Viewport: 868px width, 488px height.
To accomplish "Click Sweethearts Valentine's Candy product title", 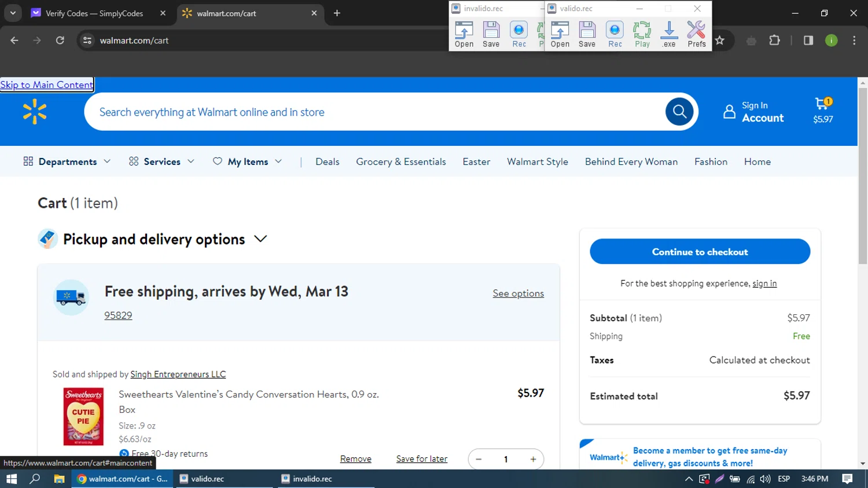I will click(249, 402).
